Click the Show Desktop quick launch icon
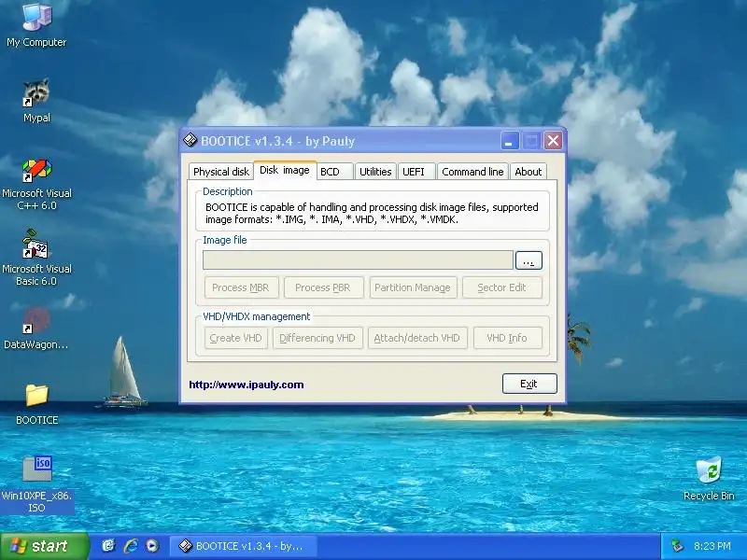The height and width of the screenshot is (560, 747). pyautogui.click(x=109, y=546)
